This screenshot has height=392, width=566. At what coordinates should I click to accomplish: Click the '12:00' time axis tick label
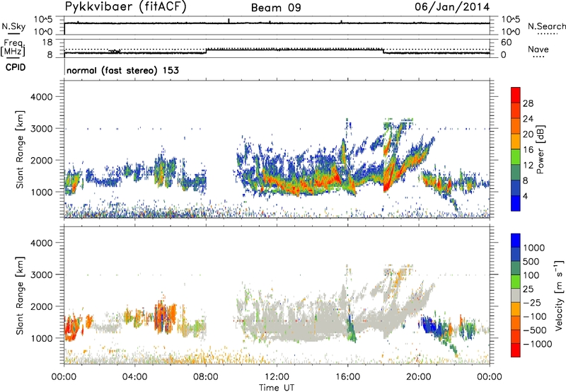click(277, 377)
